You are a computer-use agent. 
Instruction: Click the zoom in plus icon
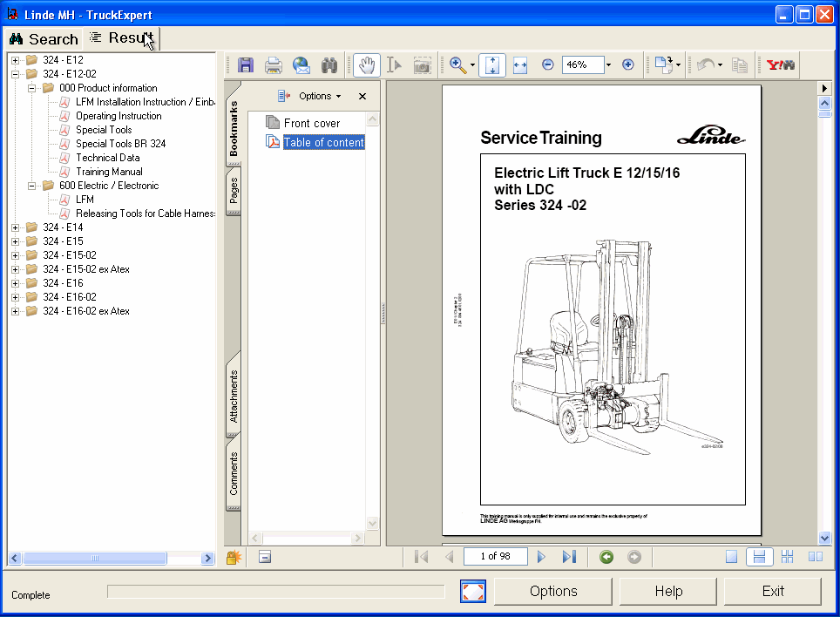click(x=628, y=64)
